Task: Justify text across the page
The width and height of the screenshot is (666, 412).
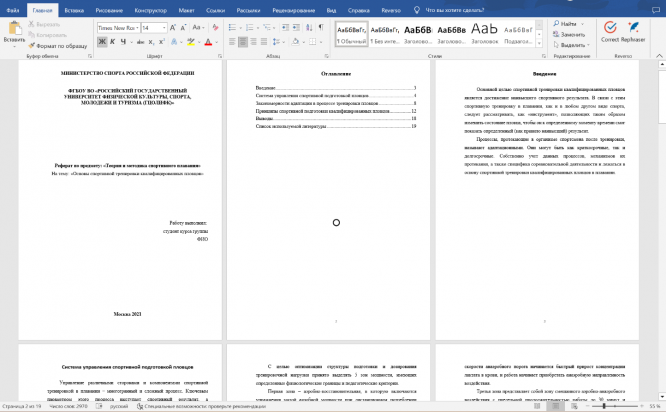Action: point(264,42)
